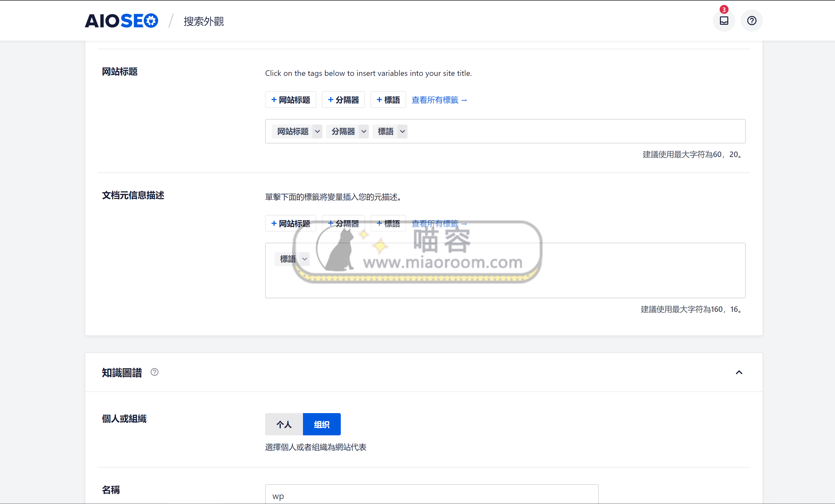The height and width of the screenshot is (504, 835).
Task: Add 標語 tag to meta description
Action: pos(388,224)
